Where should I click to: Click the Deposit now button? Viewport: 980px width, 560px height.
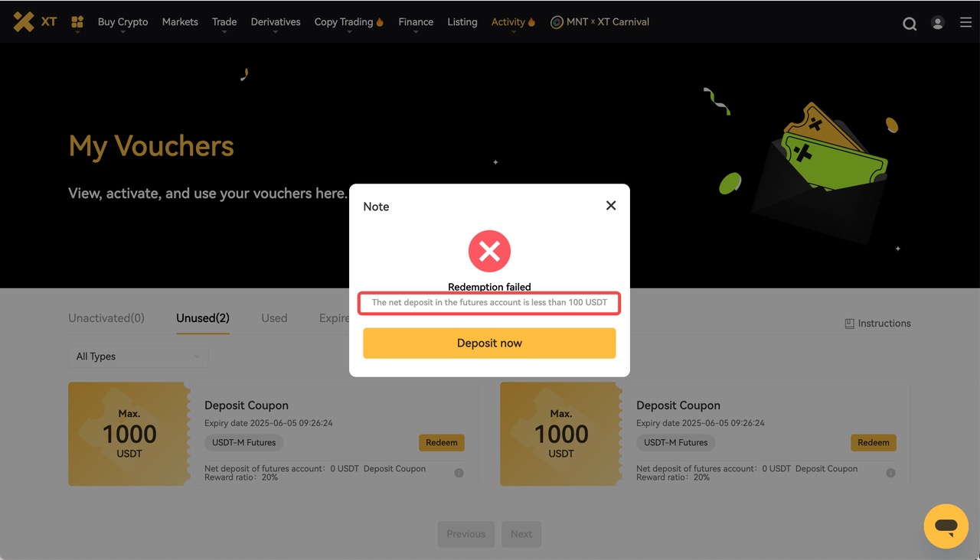[x=489, y=343]
